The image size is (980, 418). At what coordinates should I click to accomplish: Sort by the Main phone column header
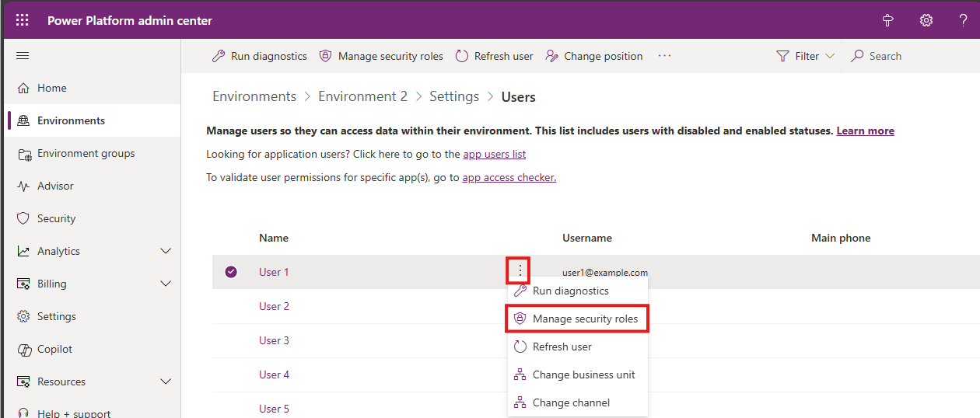(x=841, y=238)
